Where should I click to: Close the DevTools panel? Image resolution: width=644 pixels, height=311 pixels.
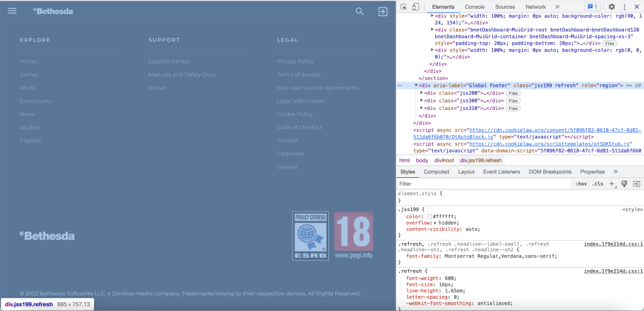coord(636,6)
